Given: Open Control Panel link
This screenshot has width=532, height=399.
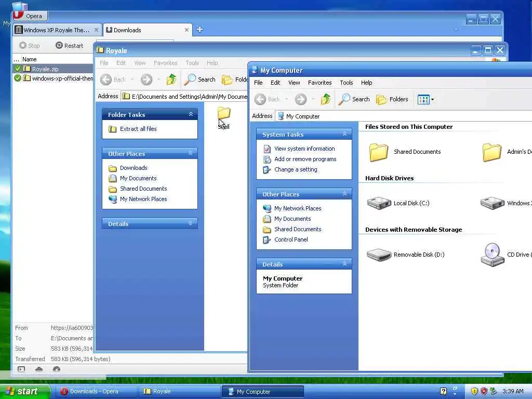Looking at the screenshot, I should point(291,240).
